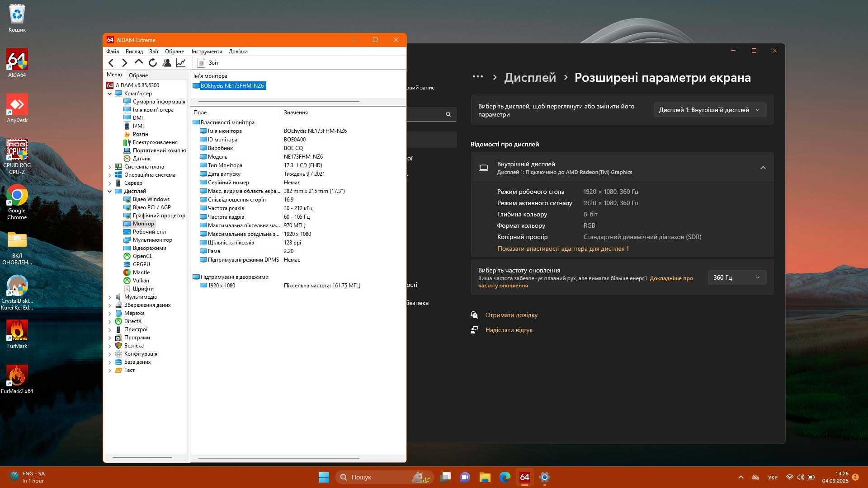868x488 pixels.
Task: Select Сумарна інформація tree item
Action: point(159,102)
